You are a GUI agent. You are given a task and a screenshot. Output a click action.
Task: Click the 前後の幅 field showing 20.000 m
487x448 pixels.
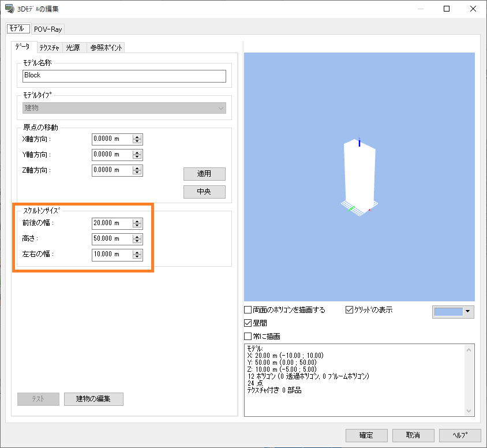point(112,223)
